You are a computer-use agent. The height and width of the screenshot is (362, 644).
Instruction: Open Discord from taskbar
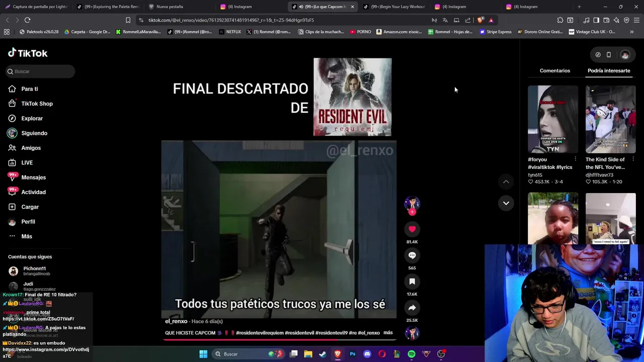pos(367,354)
